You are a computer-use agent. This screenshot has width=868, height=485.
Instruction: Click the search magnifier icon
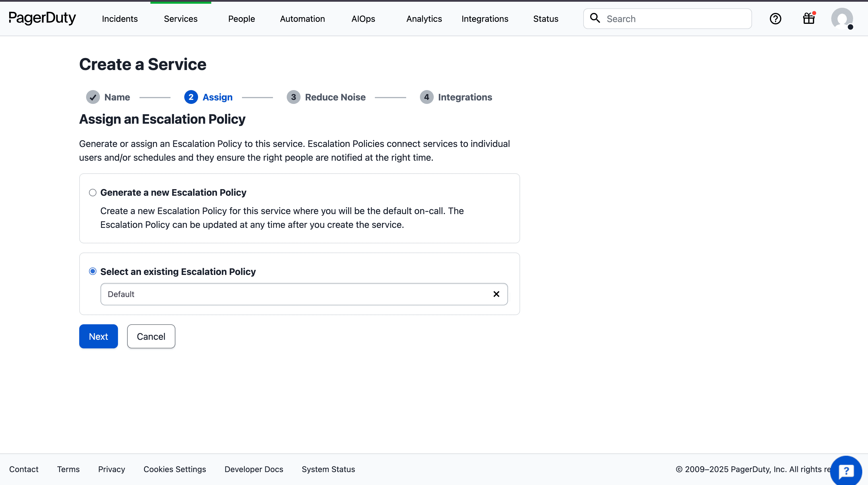tap(595, 18)
